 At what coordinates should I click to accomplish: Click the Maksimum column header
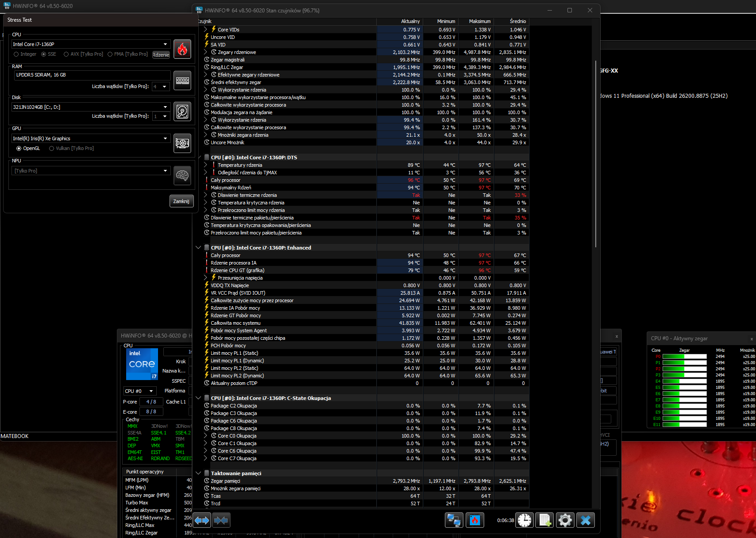[476, 21]
